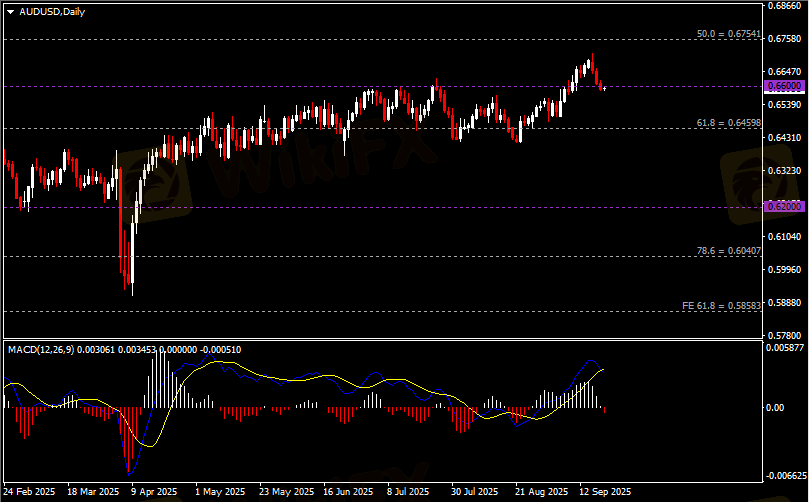Click the 16 Jun 2025 date label
809x502 pixels.
coord(350,492)
